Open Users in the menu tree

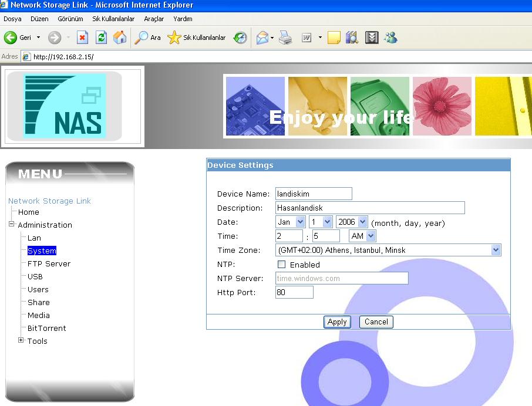[x=38, y=289]
